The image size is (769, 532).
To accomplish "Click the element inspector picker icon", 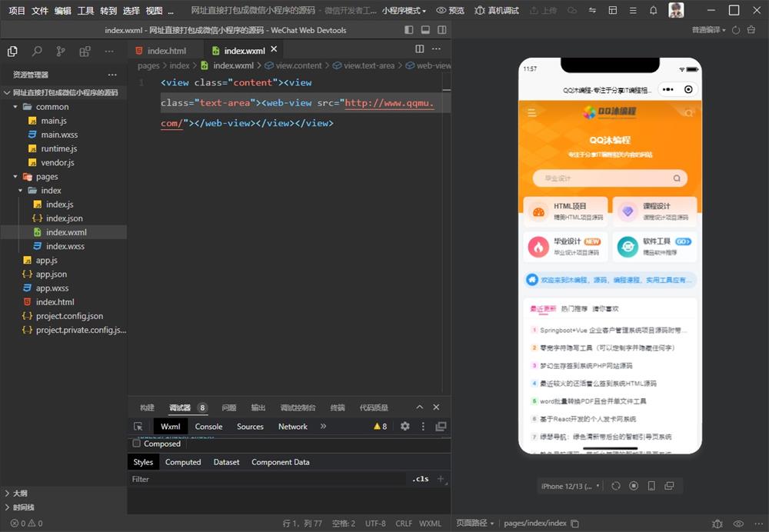I will point(138,427).
